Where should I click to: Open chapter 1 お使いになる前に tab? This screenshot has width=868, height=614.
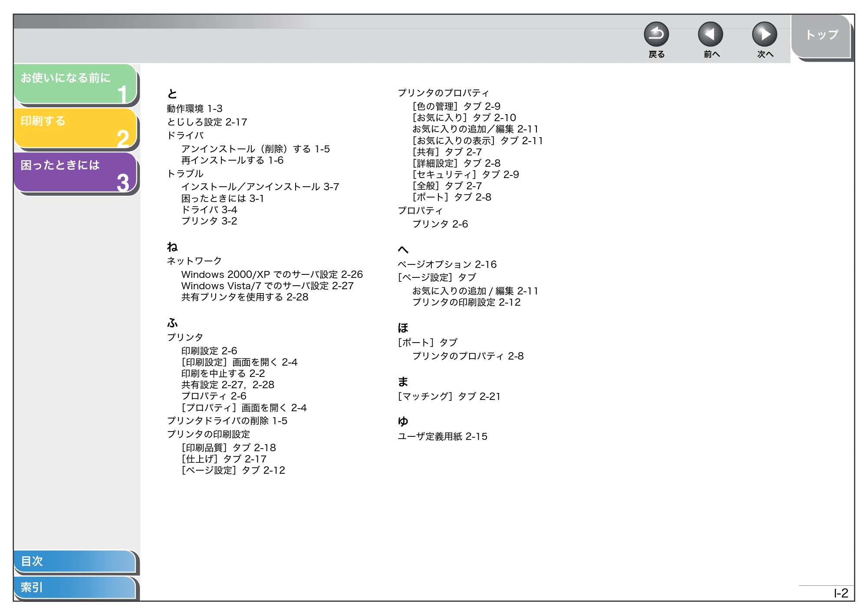(75, 84)
